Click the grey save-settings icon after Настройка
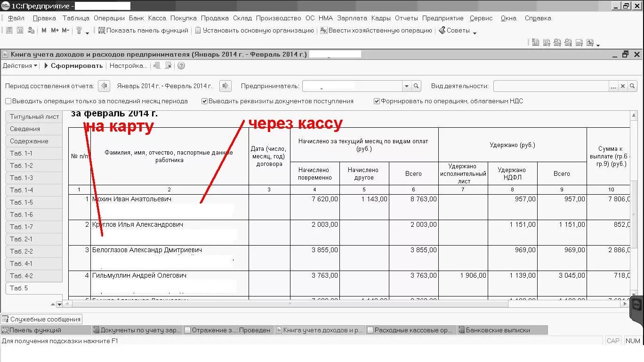 pos(157,66)
